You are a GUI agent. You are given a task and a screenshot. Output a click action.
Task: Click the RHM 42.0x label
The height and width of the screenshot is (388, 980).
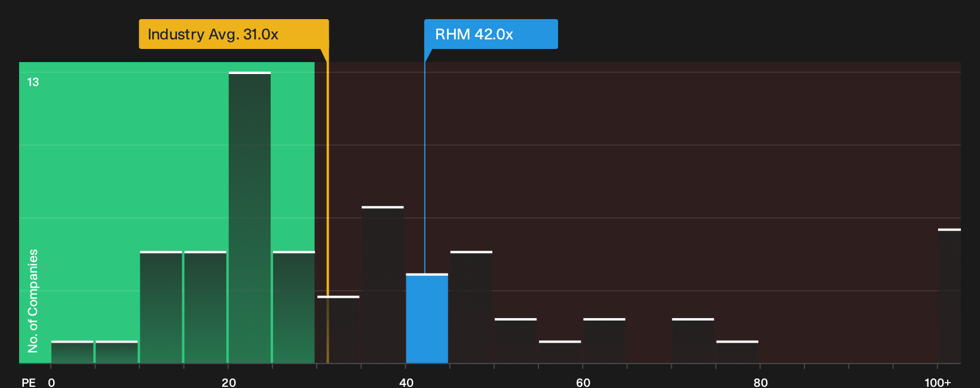click(491, 34)
